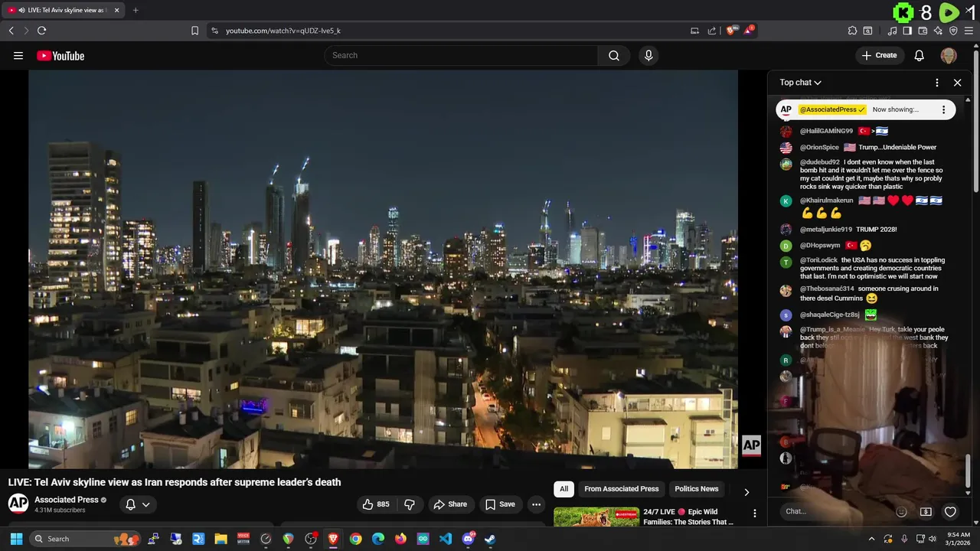Click the @metaljunkie919 username in chat
This screenshot has width=980, height=551.
[826, 229]
